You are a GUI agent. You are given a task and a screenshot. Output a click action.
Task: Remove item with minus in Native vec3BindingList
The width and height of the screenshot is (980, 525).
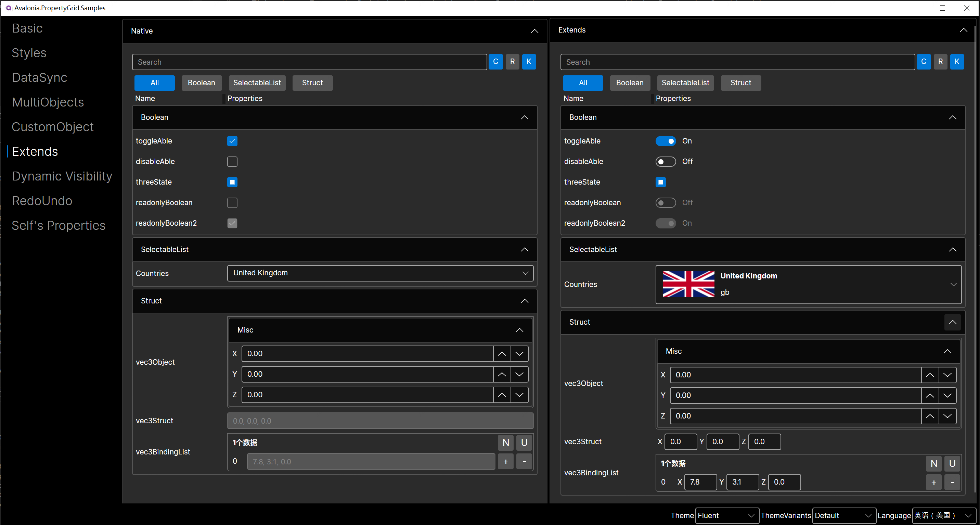pyautogui.click(x=524, y=461)
